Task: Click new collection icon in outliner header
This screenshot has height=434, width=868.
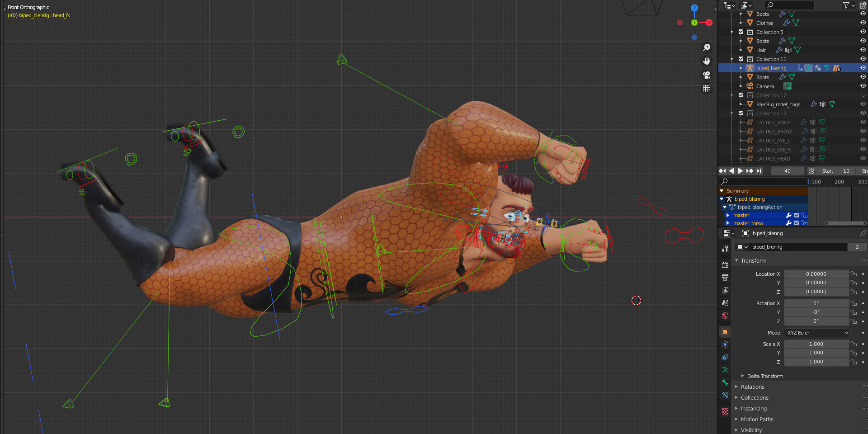Action: pos(863,5)
